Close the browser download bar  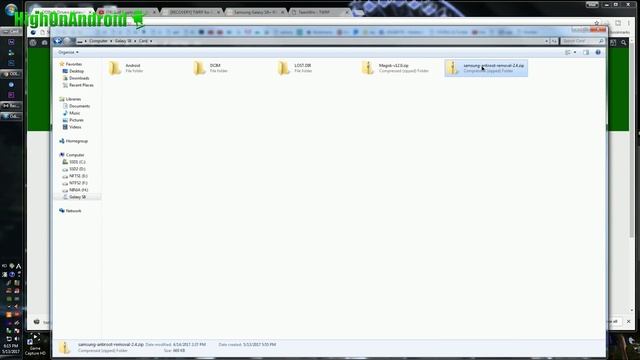(629, 322)
